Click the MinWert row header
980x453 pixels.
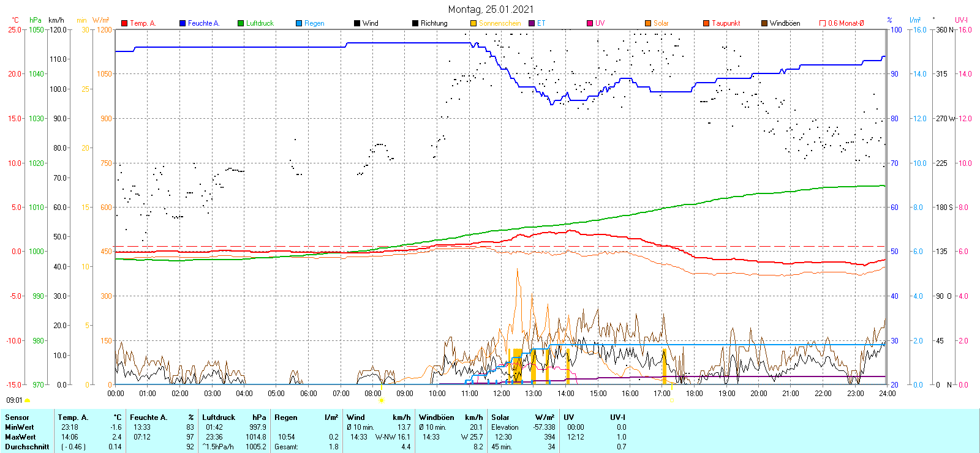tap(20, 427)
